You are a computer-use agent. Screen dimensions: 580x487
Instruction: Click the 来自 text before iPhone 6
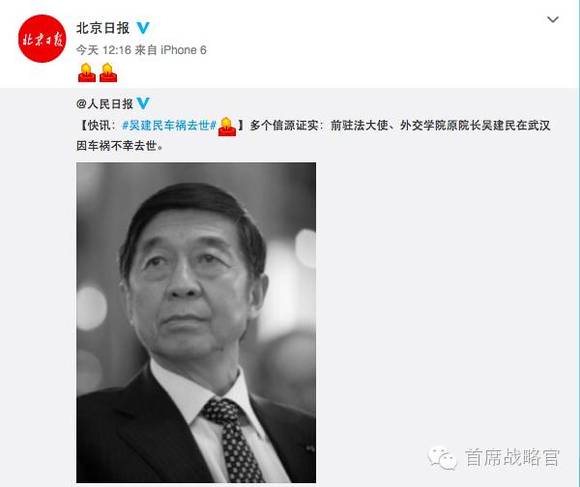pos(146,50)
